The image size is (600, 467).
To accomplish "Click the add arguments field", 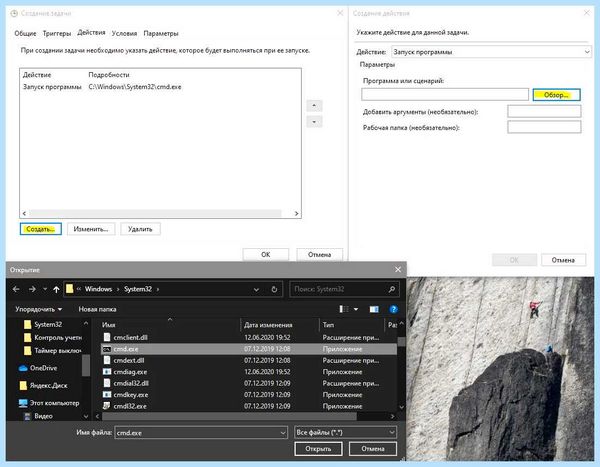I will point(544,111).
